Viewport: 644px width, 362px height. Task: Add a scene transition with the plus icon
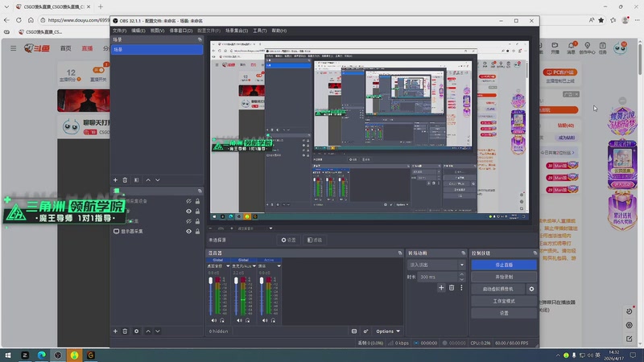point(441,288)
